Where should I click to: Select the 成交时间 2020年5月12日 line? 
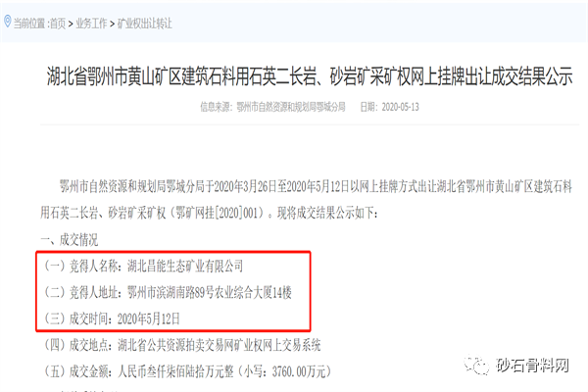112,318
